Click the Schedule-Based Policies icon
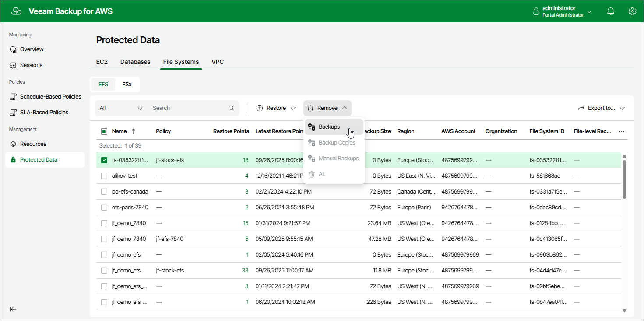 (x=13, y=97)
